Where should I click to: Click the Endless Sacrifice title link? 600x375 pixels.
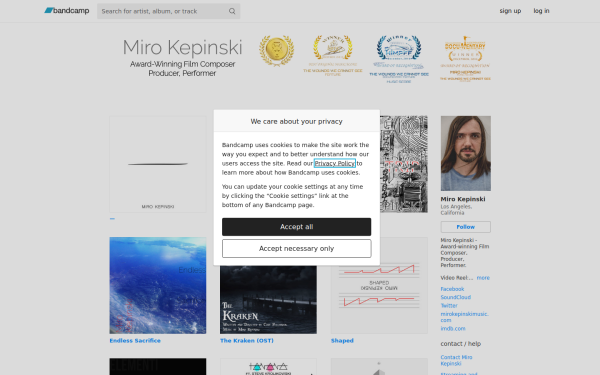(x=135, y=341)
